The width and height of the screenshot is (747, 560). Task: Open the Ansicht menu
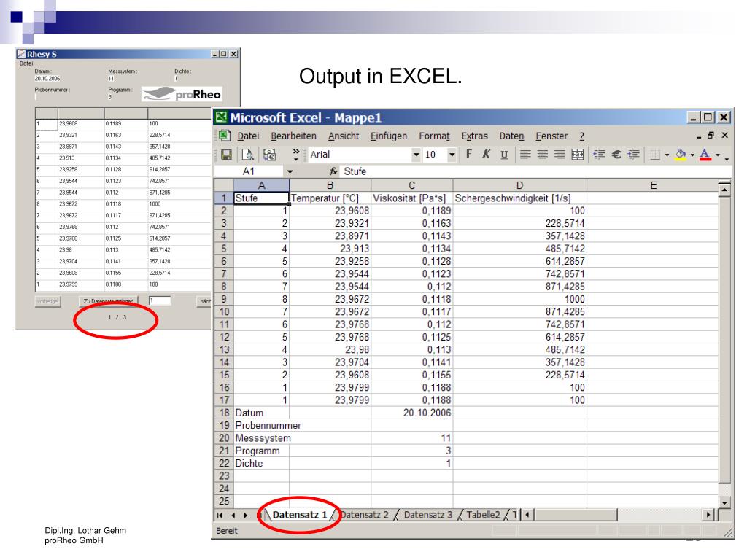[x=344, y=136]
